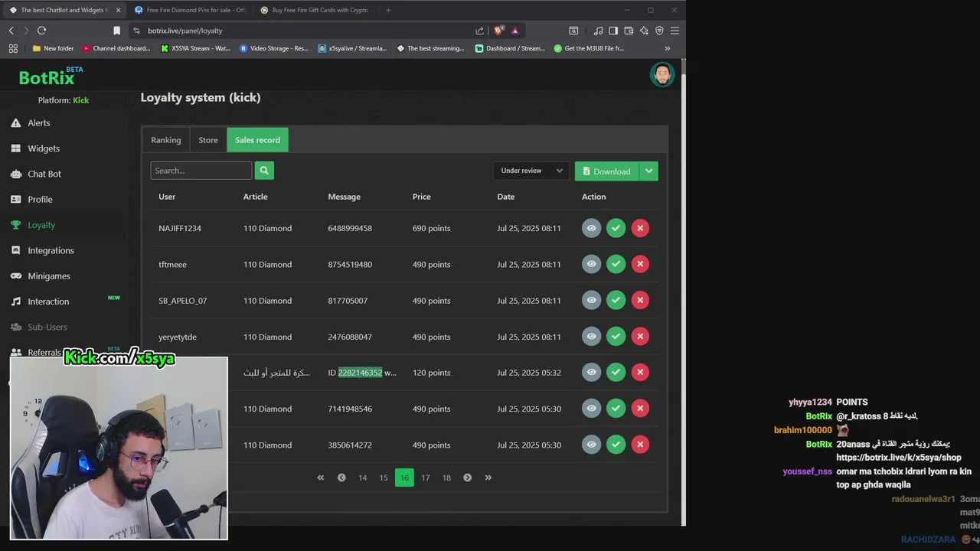View purchase with message 7141948546
Image resolution: width=980 pixels, height=551 pixels.
click(x=591, y=408)
